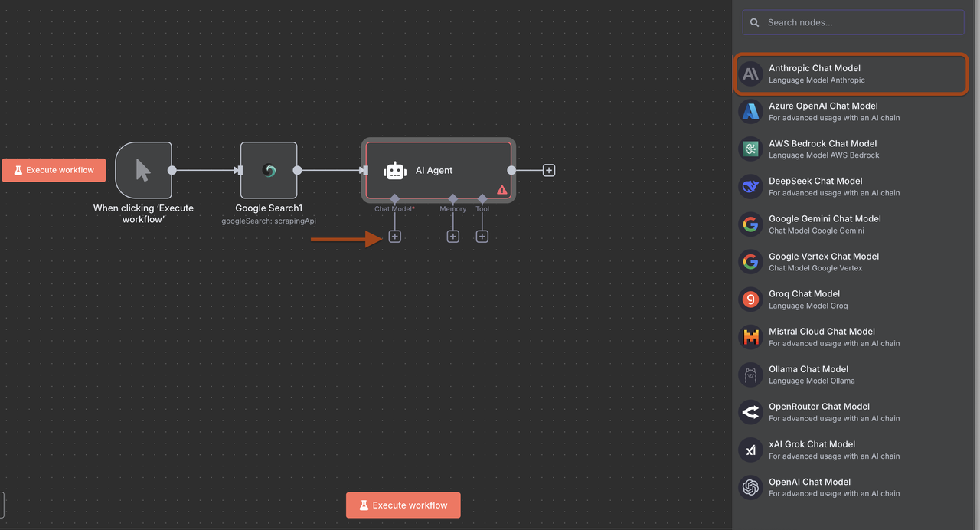980x530 pixels.
Task: Select the Google Search1 node icon
Action: [x=269, y=170]
